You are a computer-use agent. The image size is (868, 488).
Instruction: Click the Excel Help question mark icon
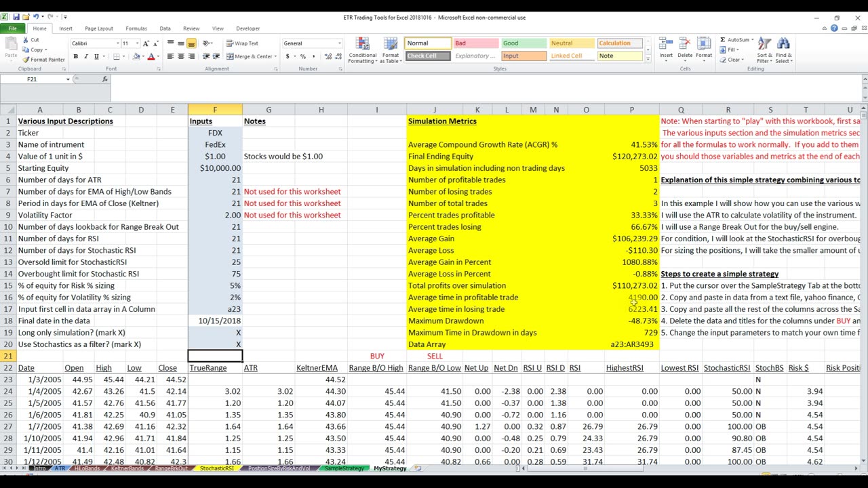point(835,28)
